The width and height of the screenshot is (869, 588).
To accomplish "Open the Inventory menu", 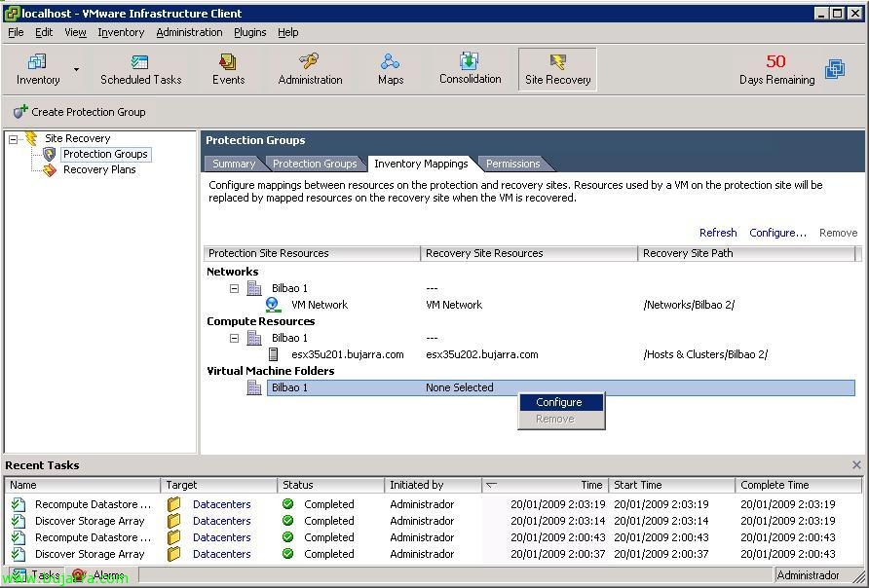I will click(x=121, y=32).
